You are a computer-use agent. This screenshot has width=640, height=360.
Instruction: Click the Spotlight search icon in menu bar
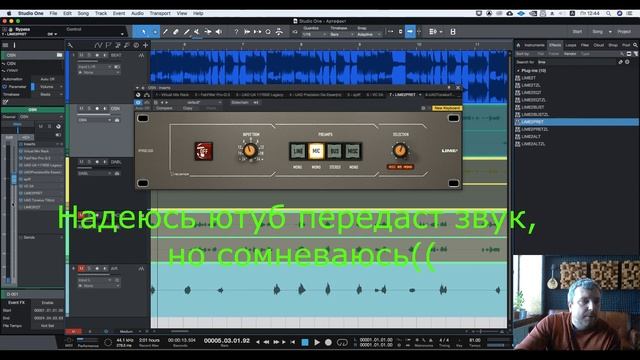(609, 13)
